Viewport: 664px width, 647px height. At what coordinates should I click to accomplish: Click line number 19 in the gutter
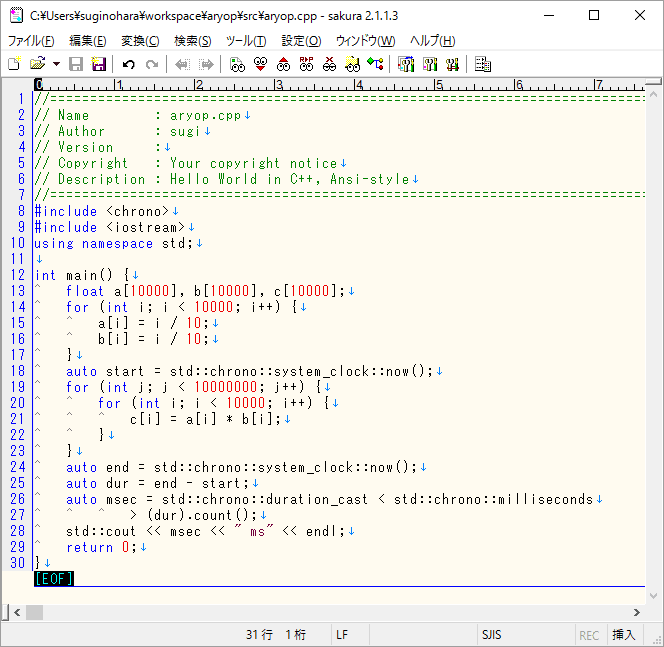point(18,387)
